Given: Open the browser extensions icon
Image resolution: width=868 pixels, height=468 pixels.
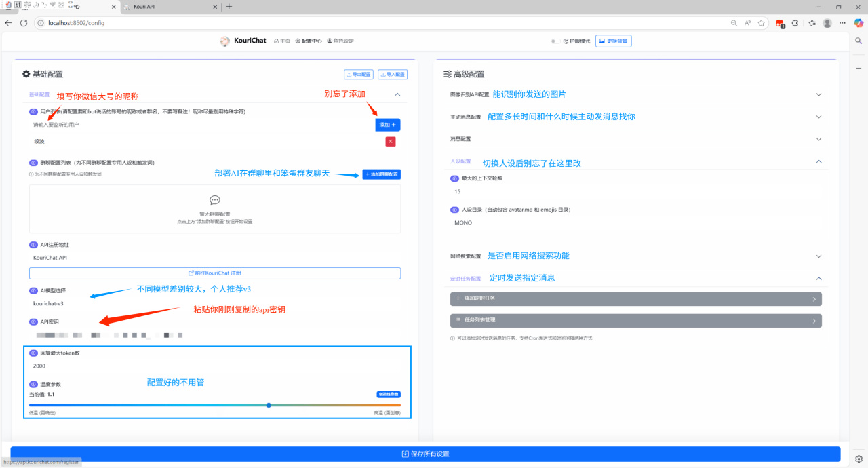Looking at the screenshot, I should 795,22.
